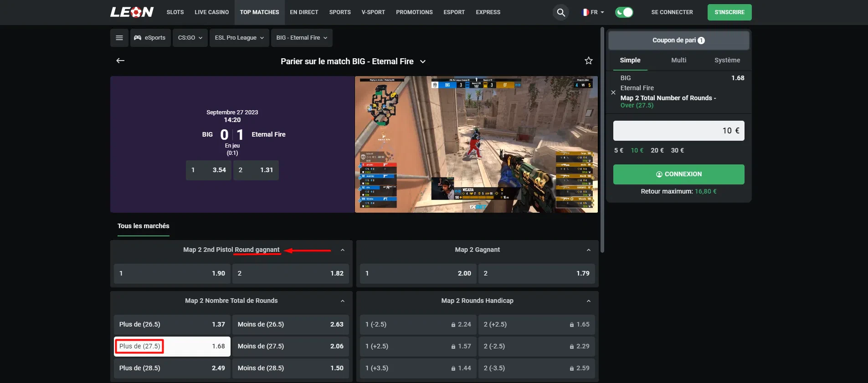Viewport: 868px width, 383px height.
Task: Click the locked 1 (-2.5) handicap odd 2.24
Action: click(x=418, y=324)
